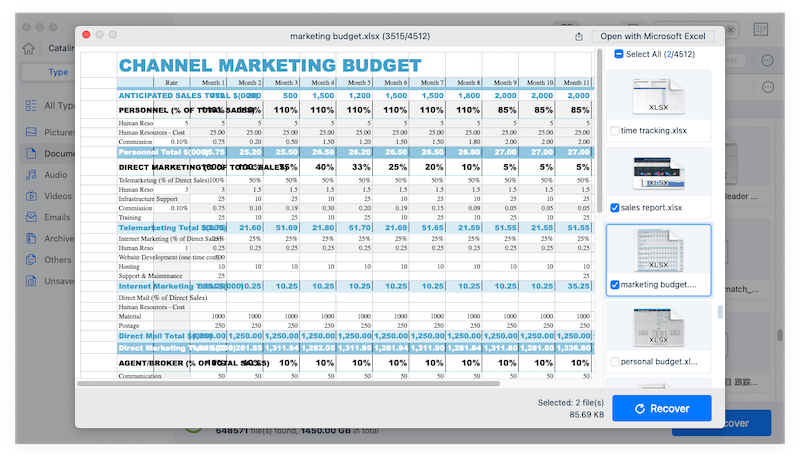Click the spreadsheet preview vertical scrollbar

[599, 131]
